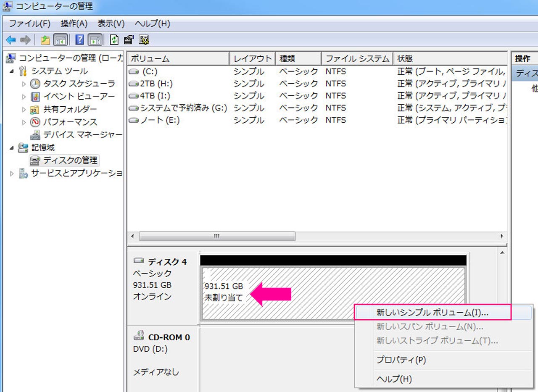
Task: Click the disk view scroll-up arrow
Action: [502, 253]
